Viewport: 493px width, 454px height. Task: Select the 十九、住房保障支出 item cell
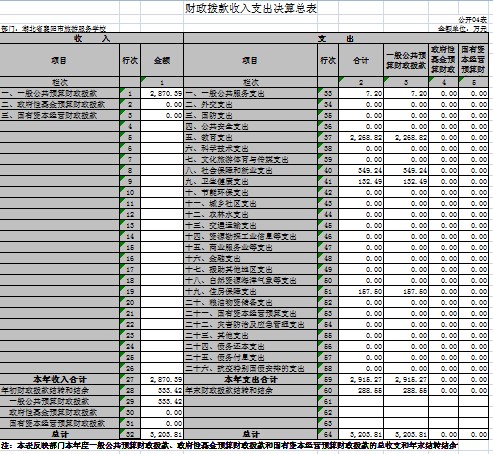coord(251,291)
